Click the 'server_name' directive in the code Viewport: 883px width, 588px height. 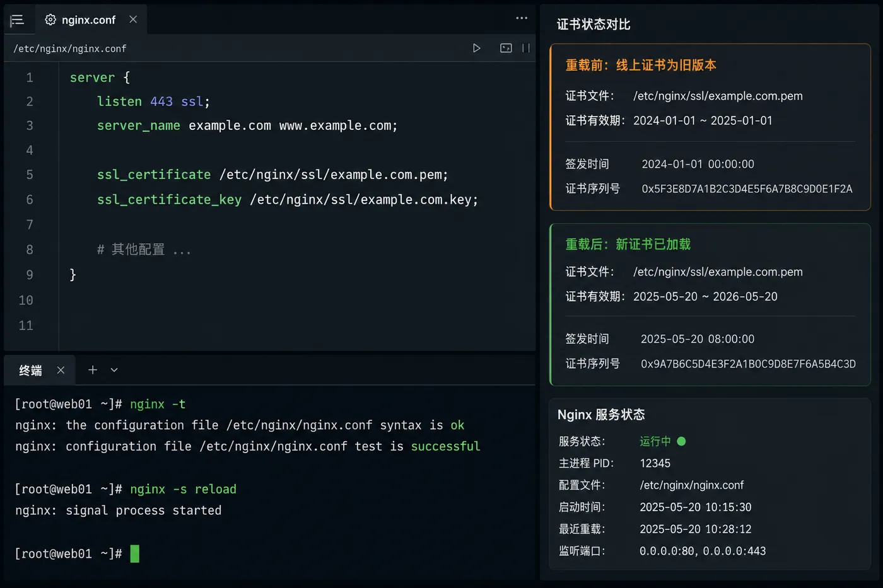pyautogui.click(x=139, y=125)
